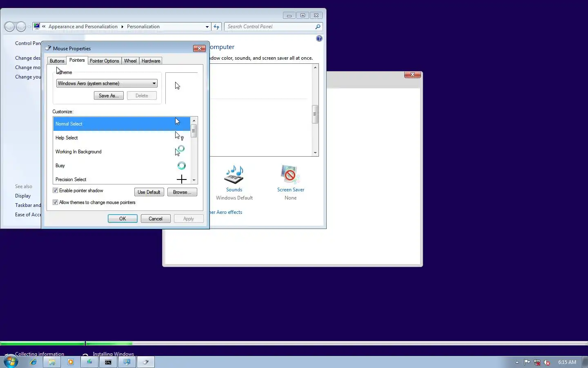The height and width of the screenshot is (368, 588).
Task: Switch to Personalization taskbar button
Action: click(x=127, y=362)
